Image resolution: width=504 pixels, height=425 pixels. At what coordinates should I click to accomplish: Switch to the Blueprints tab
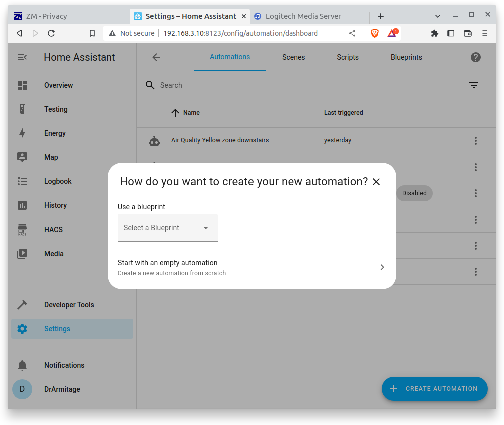tap(406, 57)
